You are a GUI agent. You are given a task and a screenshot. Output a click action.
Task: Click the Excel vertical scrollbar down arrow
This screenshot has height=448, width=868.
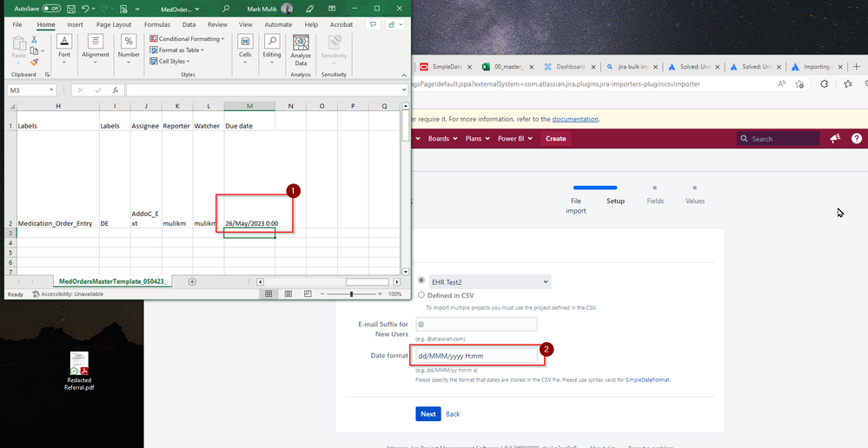[x=405, y=272]
